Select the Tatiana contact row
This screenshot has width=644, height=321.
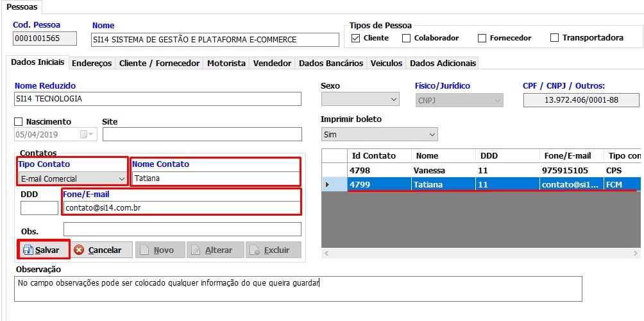[x=481, y=184]
